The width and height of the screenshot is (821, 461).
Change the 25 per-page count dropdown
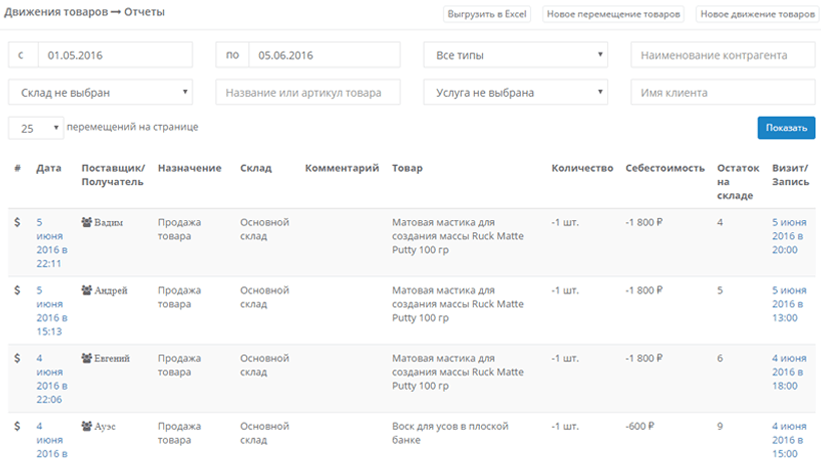(x=36, y=128)
